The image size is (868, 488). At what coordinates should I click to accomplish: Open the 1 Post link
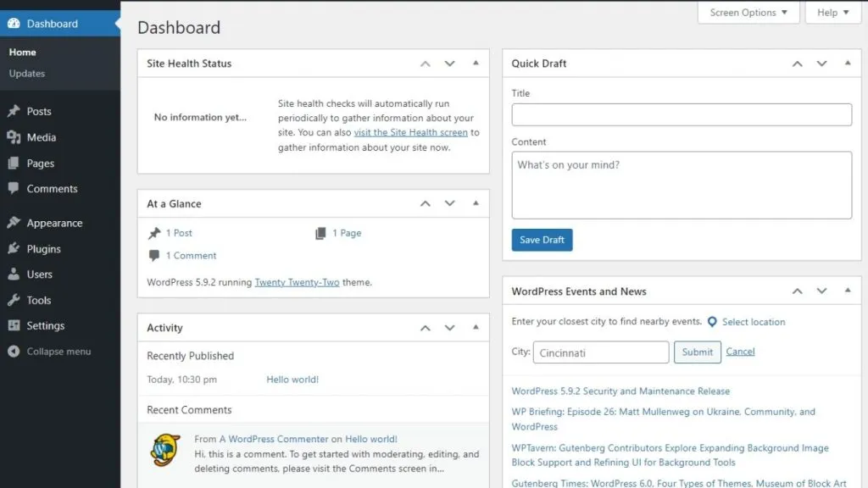click(x=179, y=233)
